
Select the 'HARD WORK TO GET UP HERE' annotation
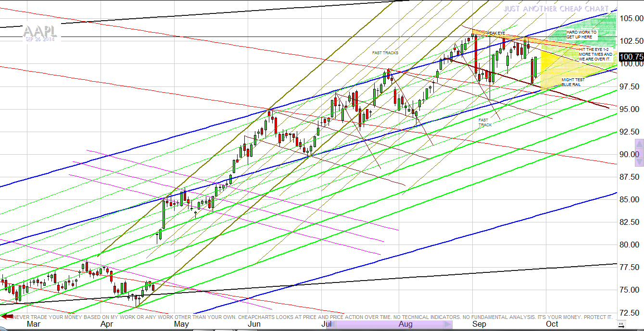coord(581,35)
